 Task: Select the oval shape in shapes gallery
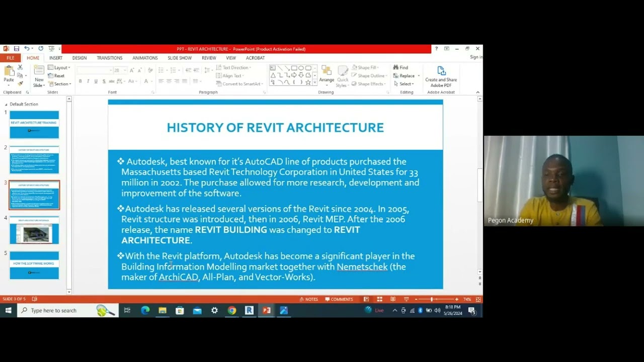[301, 68]
